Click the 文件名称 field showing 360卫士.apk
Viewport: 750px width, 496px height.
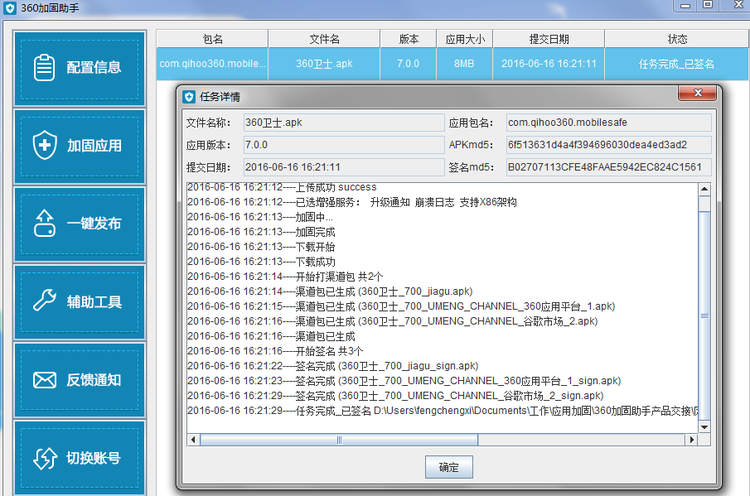tap(343, 122)
